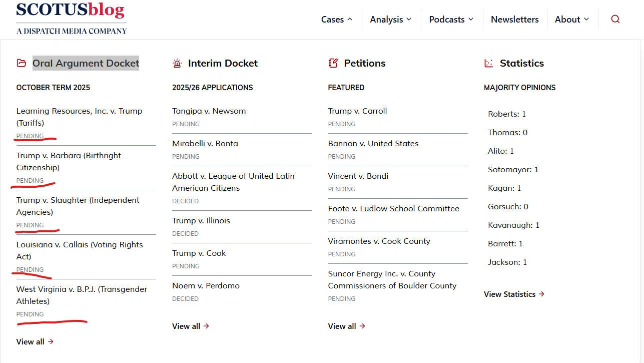Screen dimensions: 644x363
Task: Click View all under Interim Docket
Action: [x=191, y=326]
